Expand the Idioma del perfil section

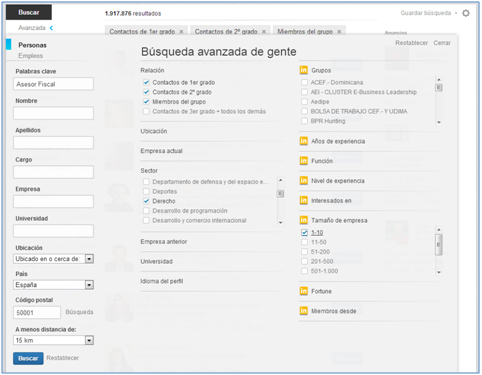(162, 281)
